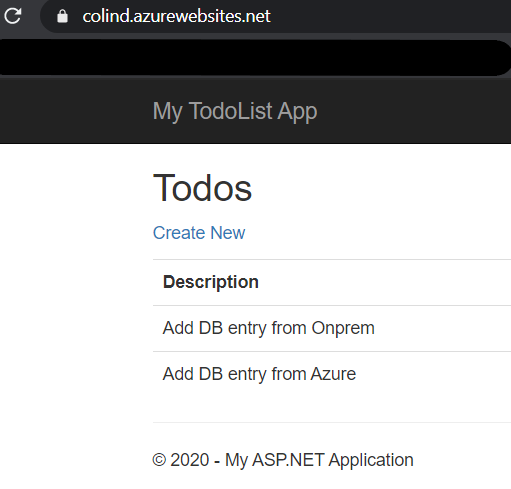Select the 'Add DB entry from Onprem' row
This screenshot has height=489, width=511.
point(332,328)
